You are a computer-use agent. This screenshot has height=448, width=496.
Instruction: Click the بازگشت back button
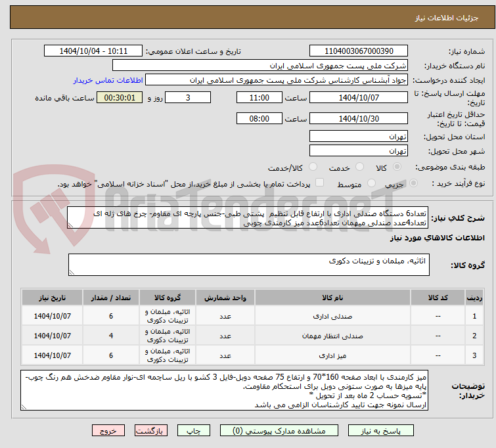point(151,431)
